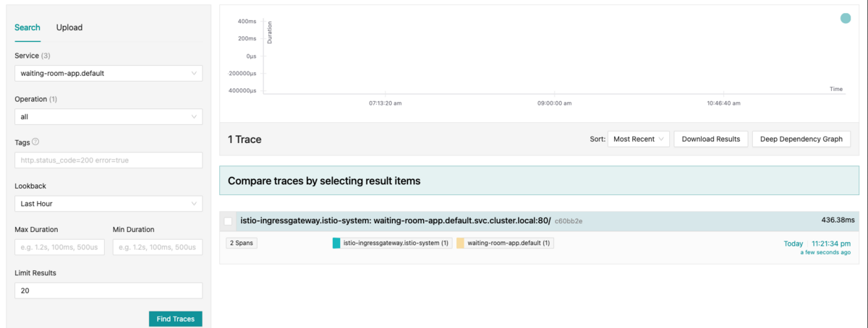The width and height of the screenshot is (868, 328).
Task: Open the Upload tab
Action: 69,27
